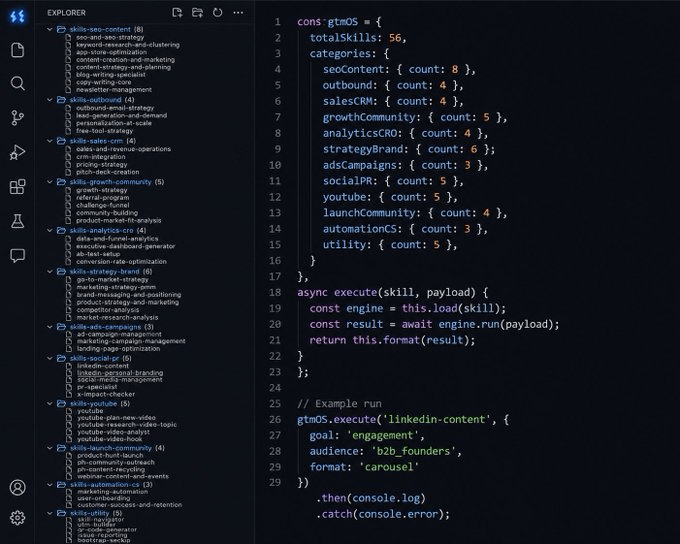Open the Explorer view in the activity bar

(x=17, y=50)
